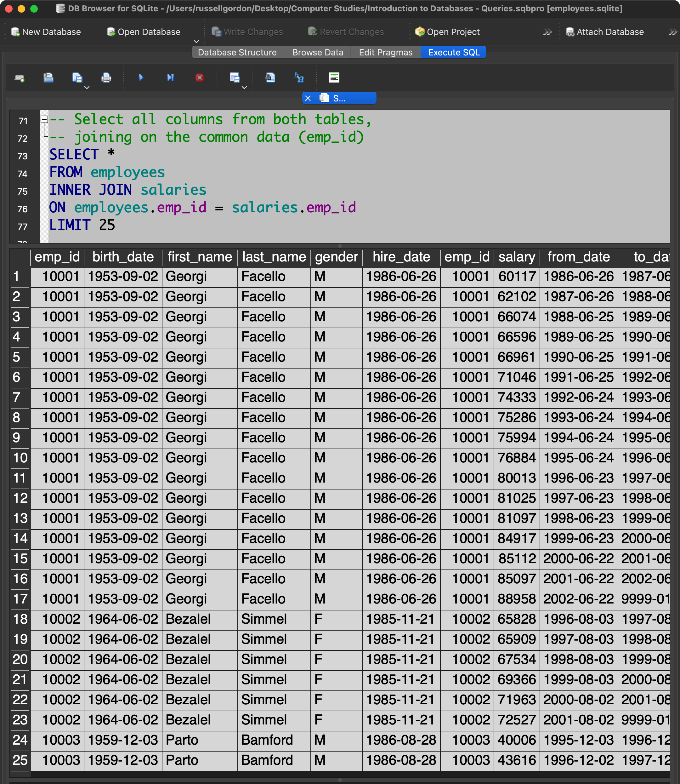Viewport: 680px width, 784px height.
Task: Click the New Database button
Action: coord(46,32)
